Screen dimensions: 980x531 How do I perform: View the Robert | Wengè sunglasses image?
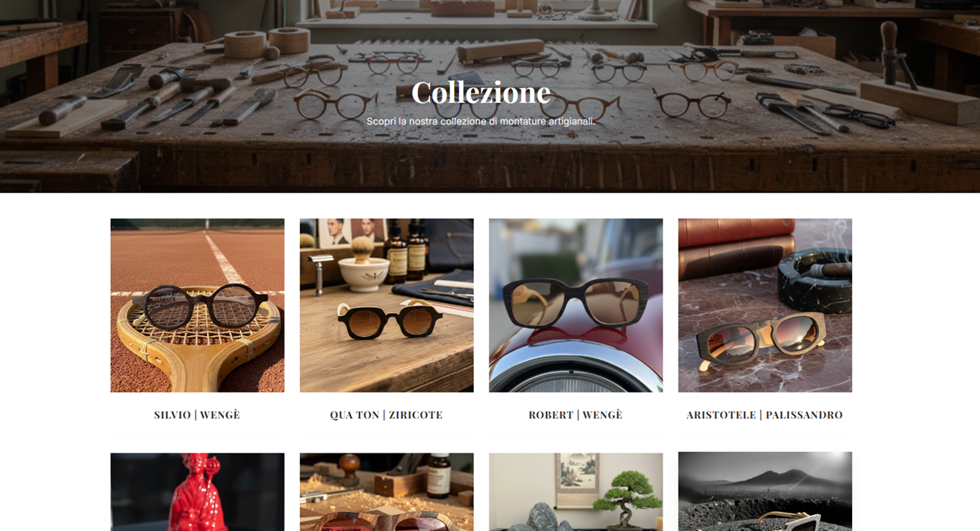point(576,305)
